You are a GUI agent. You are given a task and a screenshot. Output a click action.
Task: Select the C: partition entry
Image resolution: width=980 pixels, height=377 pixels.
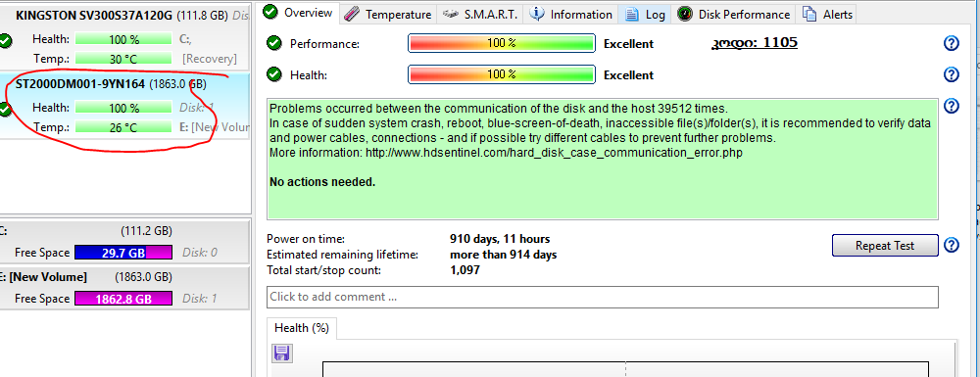point(125,242)
